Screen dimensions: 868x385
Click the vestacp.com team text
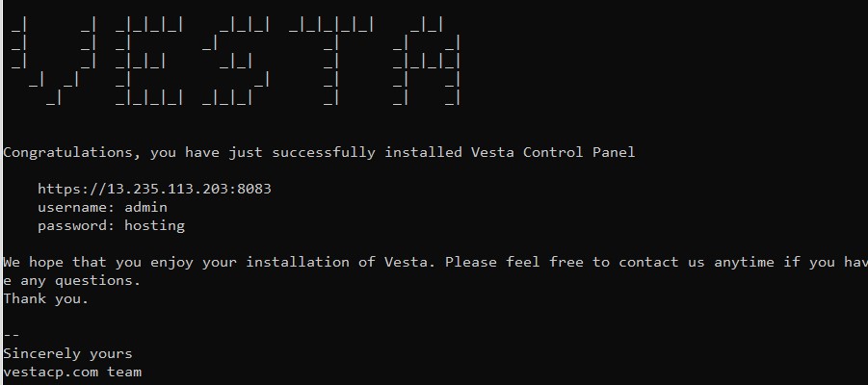72,372
